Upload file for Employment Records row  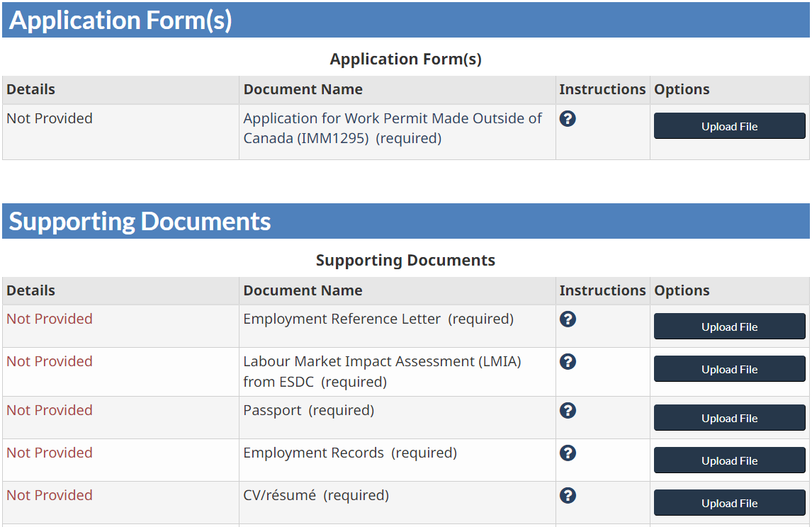(729, 460)
